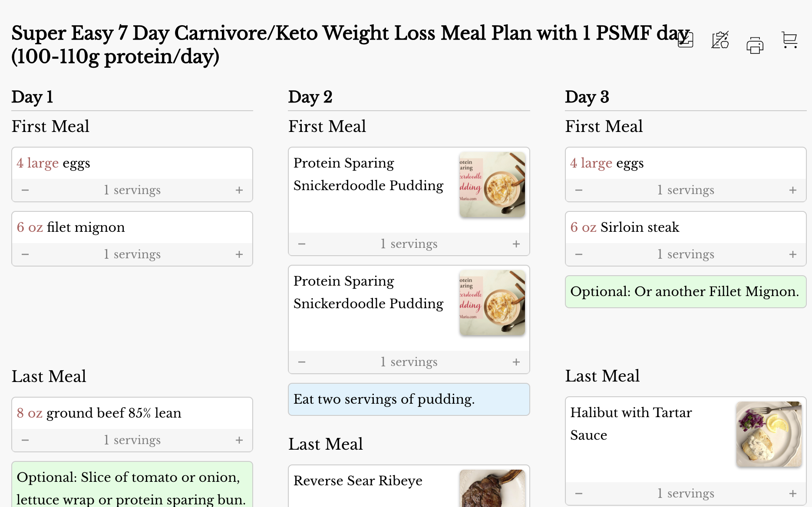Add a serving of ground beef 85% lean
Image resolution: width=812 pixels, height=507 pixels.
239,440
